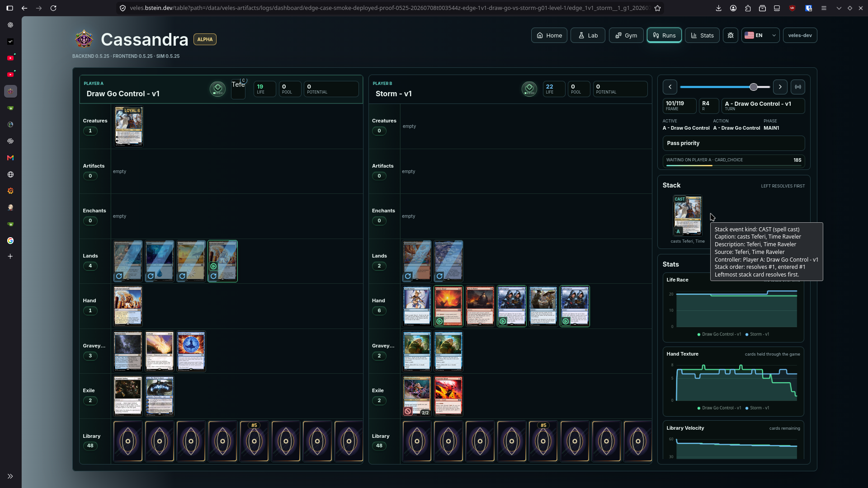Click the frame timeline slider handle
The height and width of the screenshot is (488, 868).
coord(753,87)
